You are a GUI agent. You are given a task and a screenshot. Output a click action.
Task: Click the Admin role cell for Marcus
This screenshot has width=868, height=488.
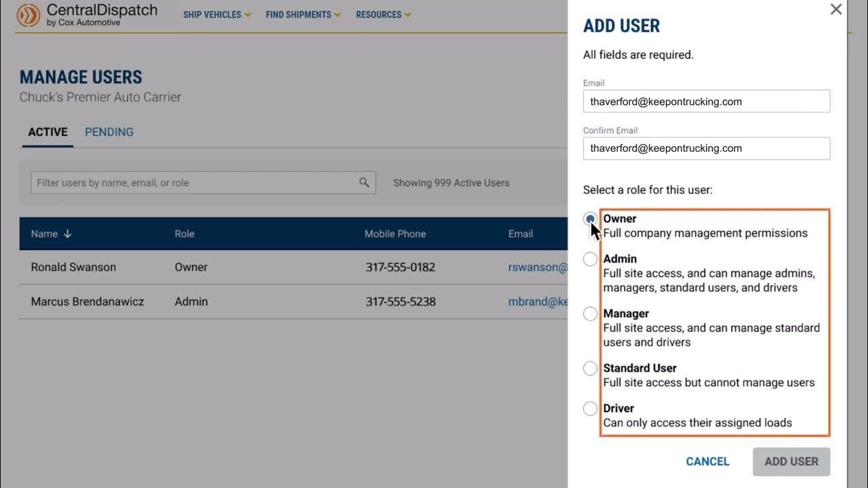(x=191, y=302)
